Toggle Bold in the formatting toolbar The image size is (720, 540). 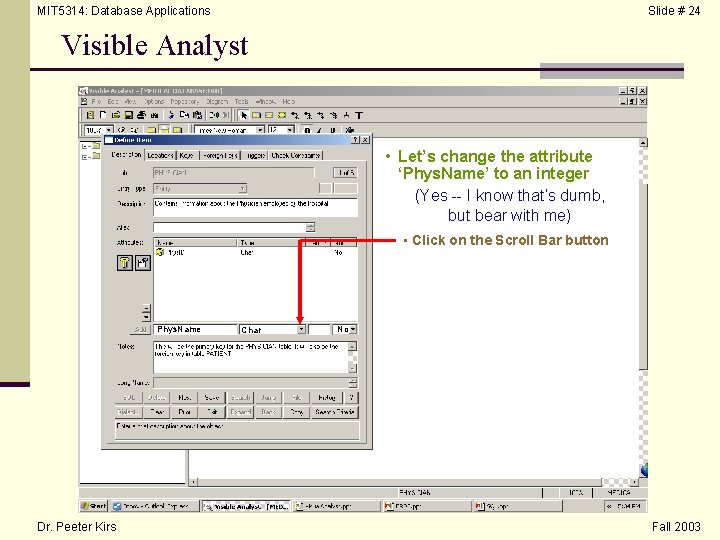point(307,130)
